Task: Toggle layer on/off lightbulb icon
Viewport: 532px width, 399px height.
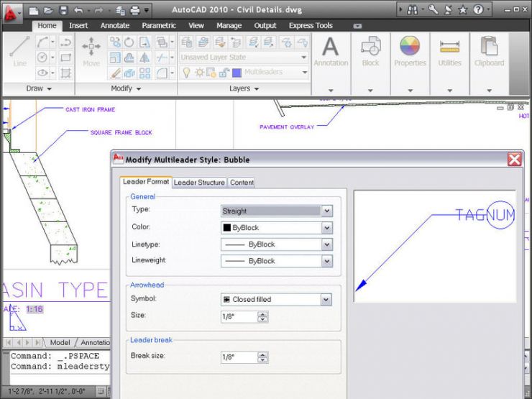Action: pyautogui.click(x=187, y=73)
